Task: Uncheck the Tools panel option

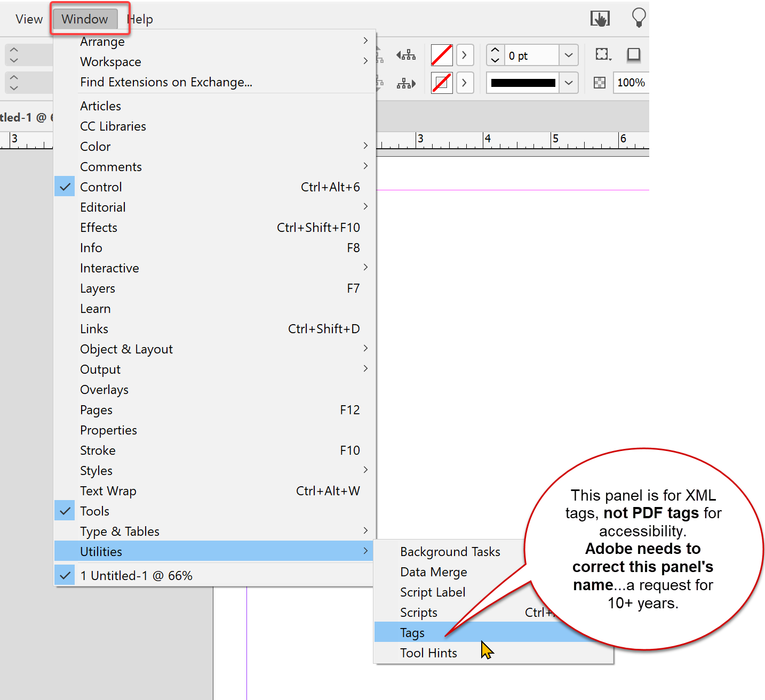Action: coord(65,511)
